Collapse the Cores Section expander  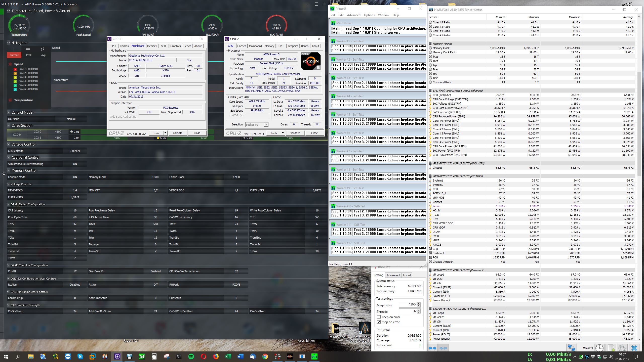pyautogui.click(x=9, y=125)
